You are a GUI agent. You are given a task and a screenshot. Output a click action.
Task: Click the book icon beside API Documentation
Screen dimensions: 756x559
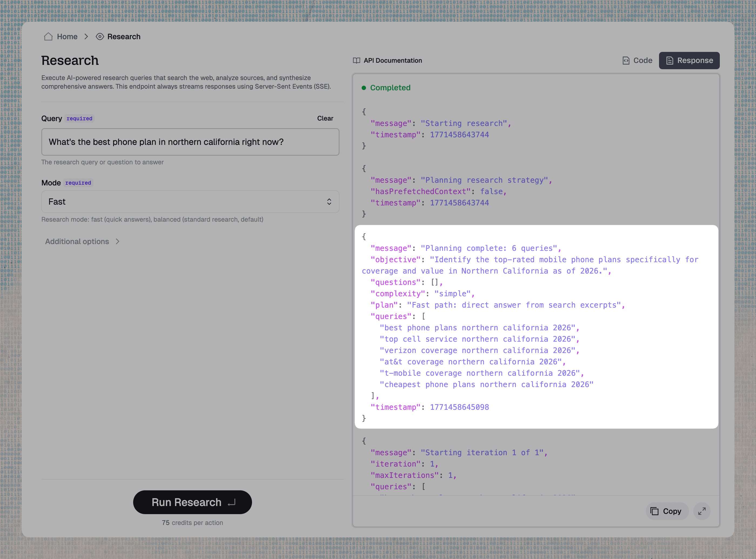(x=356, y=61)
